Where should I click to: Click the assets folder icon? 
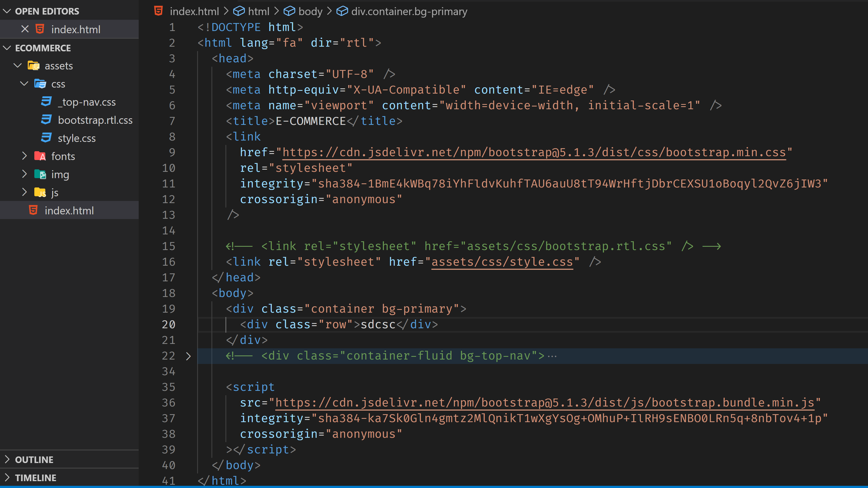point(33,65)
